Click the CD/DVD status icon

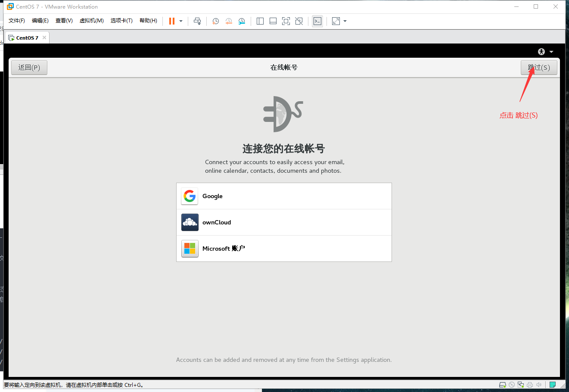pos(512,384)
